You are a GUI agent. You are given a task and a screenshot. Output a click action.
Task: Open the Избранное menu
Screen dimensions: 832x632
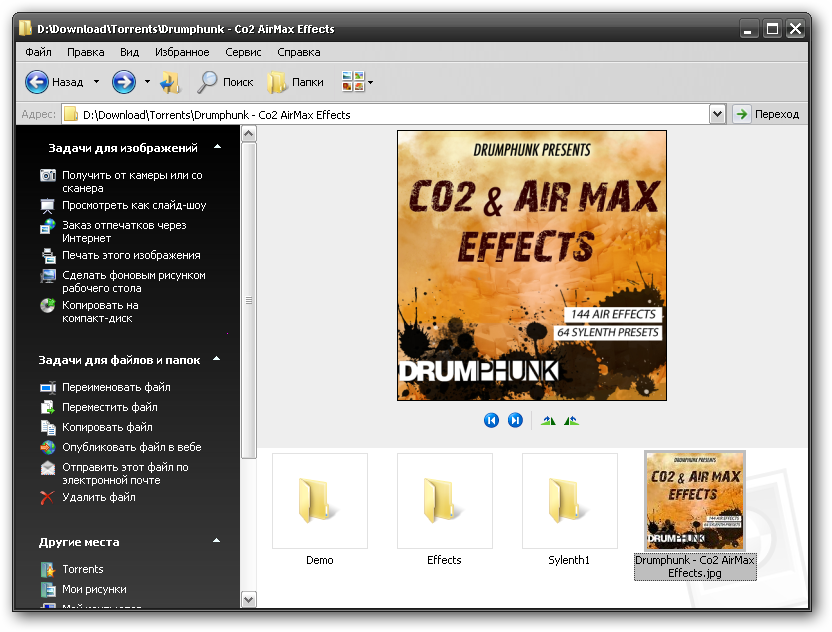coord(182,52)
